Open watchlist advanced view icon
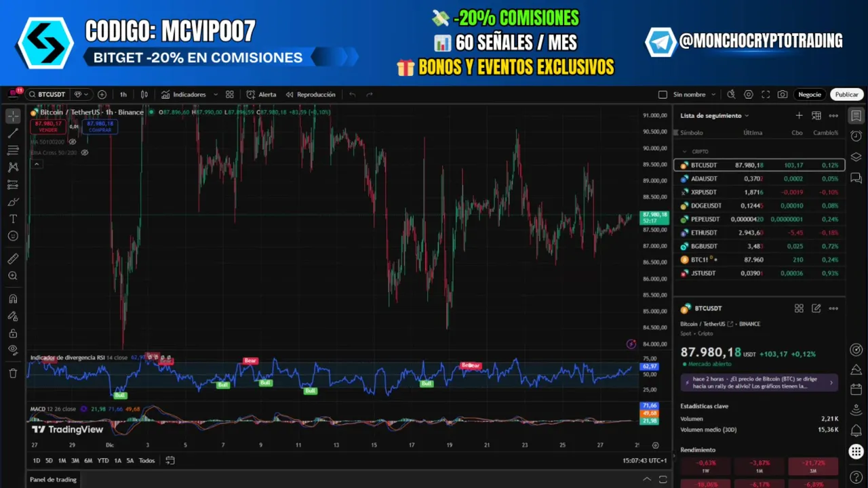Viewport: 868px width, 488px height. [816, 116]
